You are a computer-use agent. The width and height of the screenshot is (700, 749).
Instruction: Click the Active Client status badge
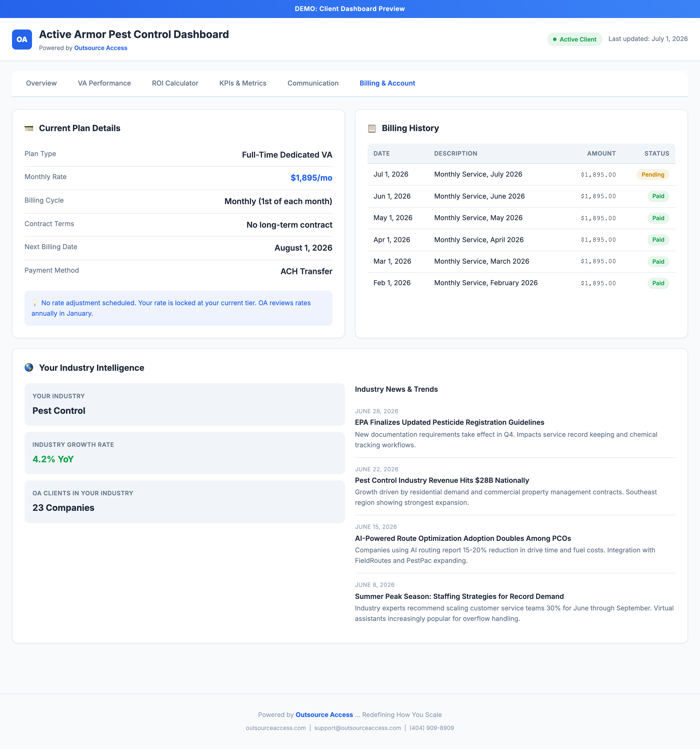point(574,40)
